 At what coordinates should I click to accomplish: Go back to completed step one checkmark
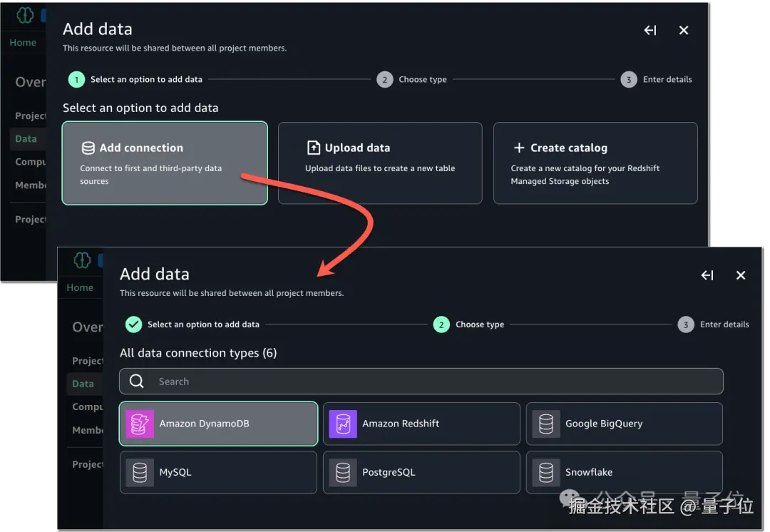tap(133, 324)
